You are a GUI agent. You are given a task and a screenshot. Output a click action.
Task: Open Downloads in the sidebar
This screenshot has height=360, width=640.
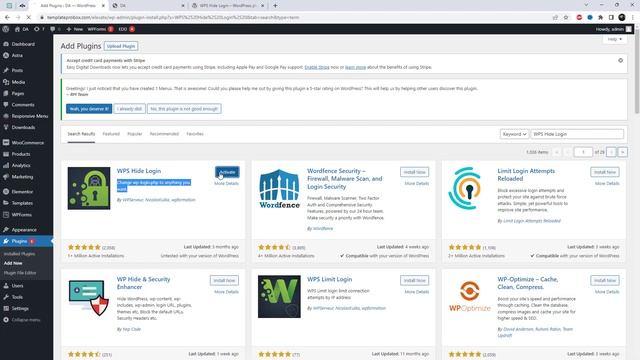point(23,127)
